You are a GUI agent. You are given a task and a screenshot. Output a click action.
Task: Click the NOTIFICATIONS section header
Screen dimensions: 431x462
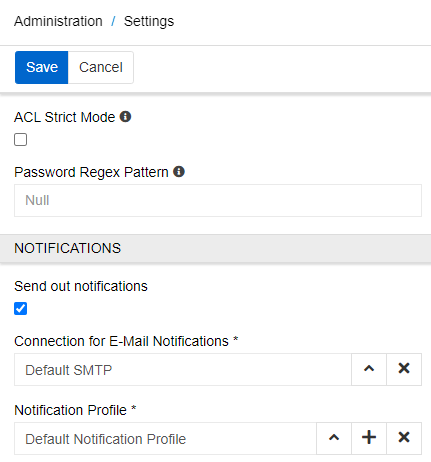(215, 248)
